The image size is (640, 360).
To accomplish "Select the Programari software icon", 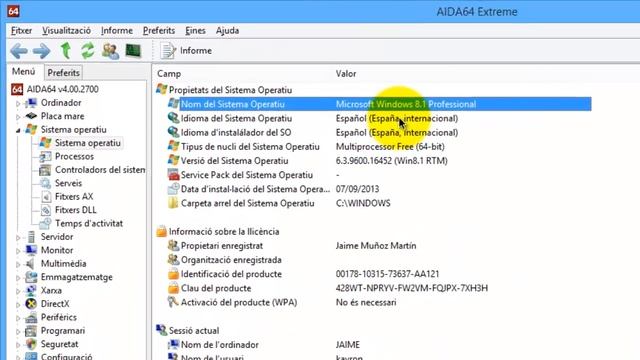I will [31, 331].
